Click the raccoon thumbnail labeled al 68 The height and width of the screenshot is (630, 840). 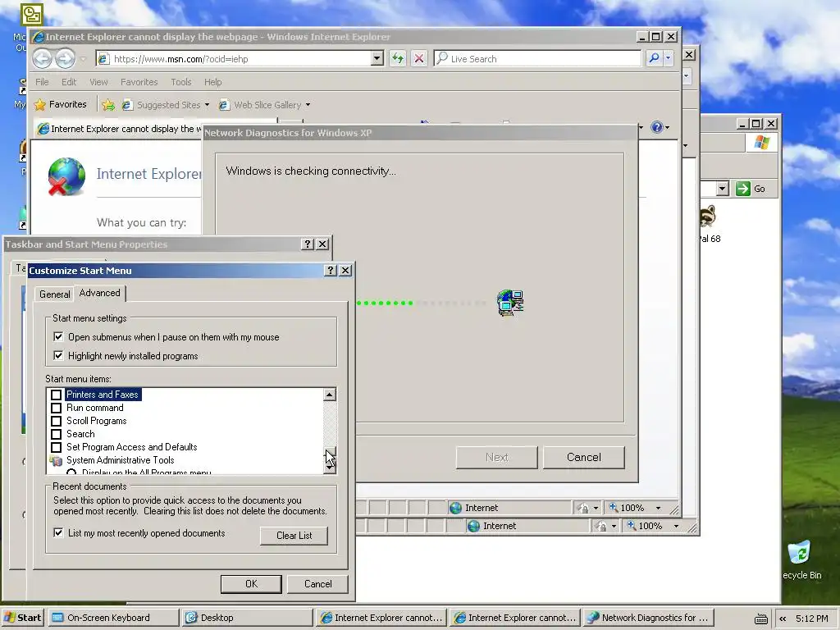708,217
